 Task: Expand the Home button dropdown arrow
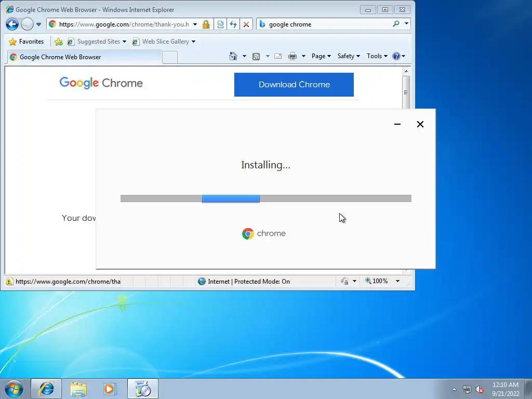click(x=244, y=56)
